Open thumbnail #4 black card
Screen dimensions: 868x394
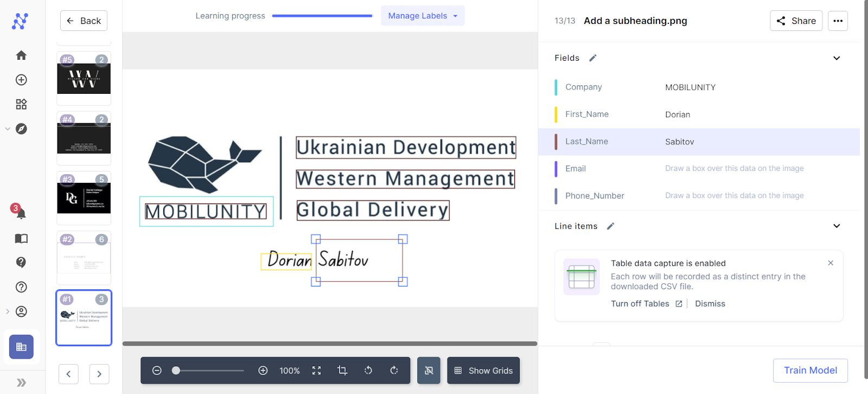(x=84, y=138)
